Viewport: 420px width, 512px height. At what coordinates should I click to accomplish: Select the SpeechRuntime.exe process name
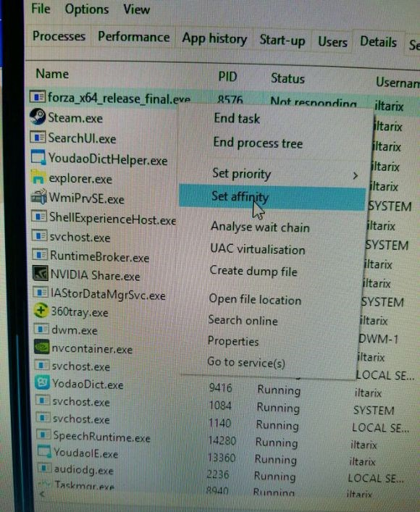tap(102, 437)
